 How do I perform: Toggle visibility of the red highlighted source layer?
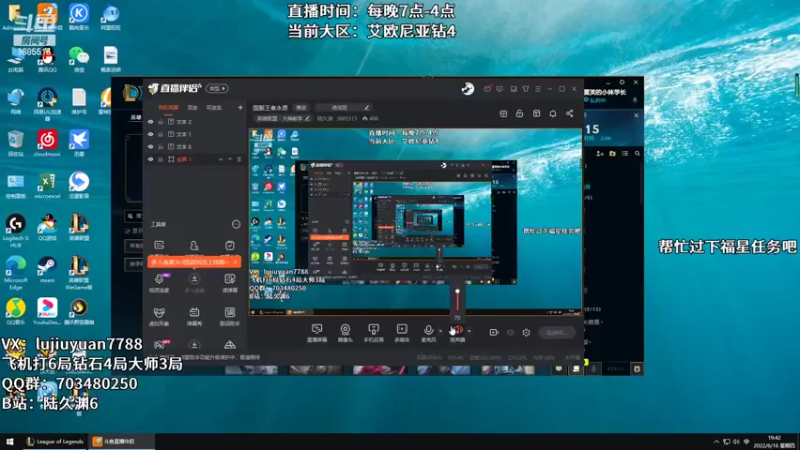(x=151, y=159)
